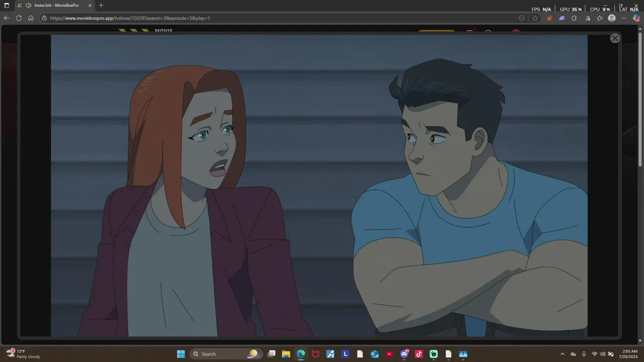This screenshot has width=644, height=362.
Task: Open File Explorer from the taskbar
Action: coord(286,354)
